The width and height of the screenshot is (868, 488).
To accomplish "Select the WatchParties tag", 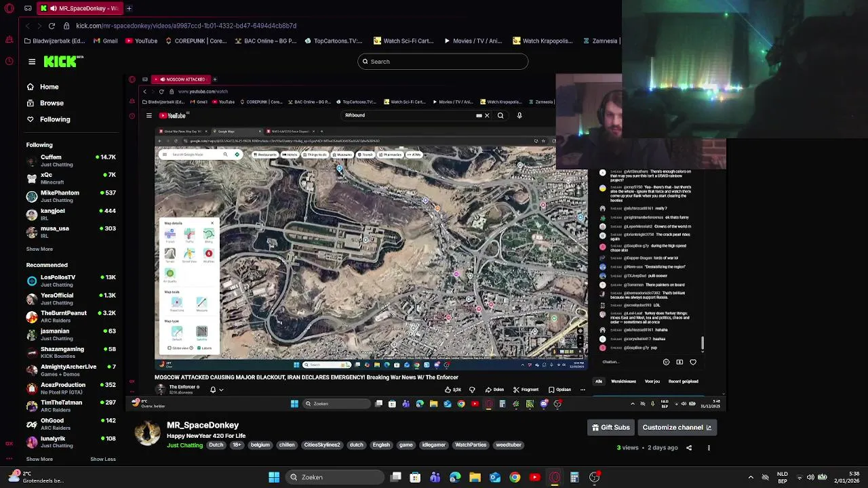I will [x=471, y=445].
